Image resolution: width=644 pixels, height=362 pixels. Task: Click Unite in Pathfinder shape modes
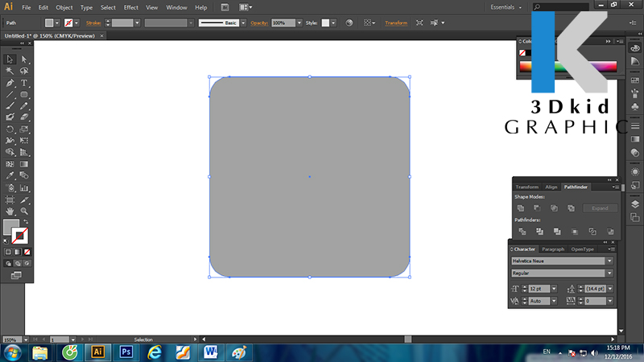[521, 208]
